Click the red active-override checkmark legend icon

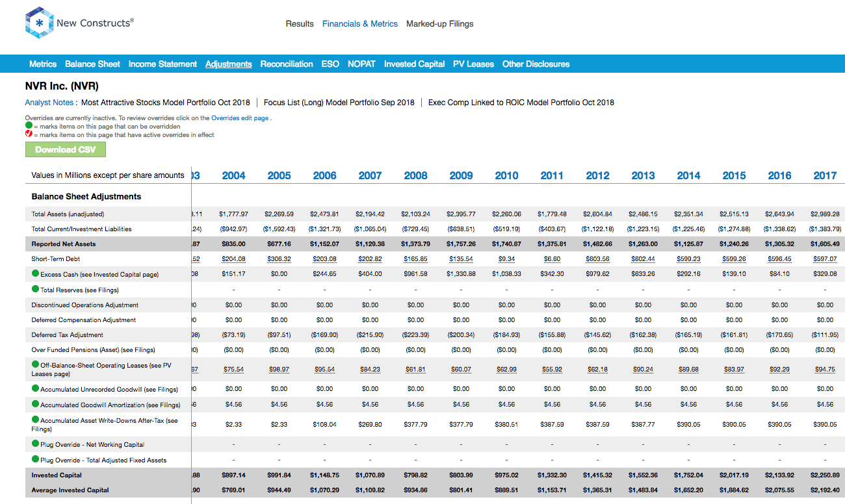(29, 134)
